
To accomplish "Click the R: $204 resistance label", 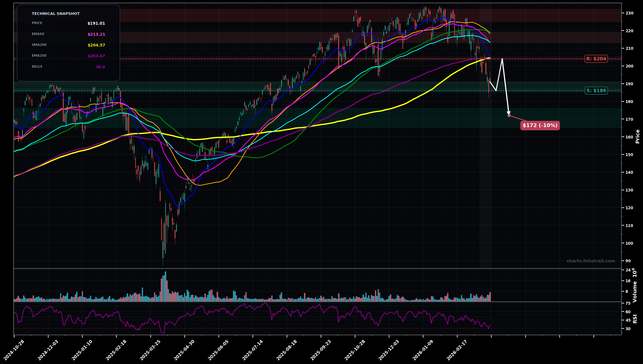I will [596, 59].
